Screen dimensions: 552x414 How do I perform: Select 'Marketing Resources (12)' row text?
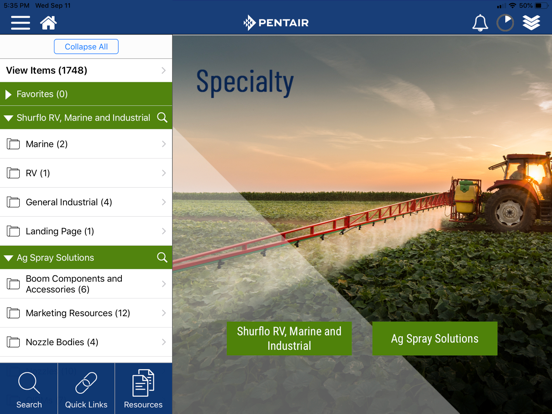point(78,313)
